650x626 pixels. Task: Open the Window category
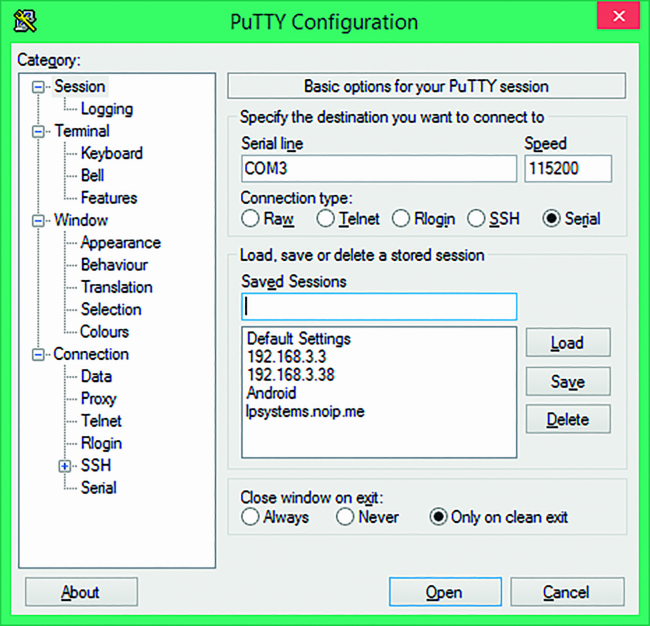81,220
